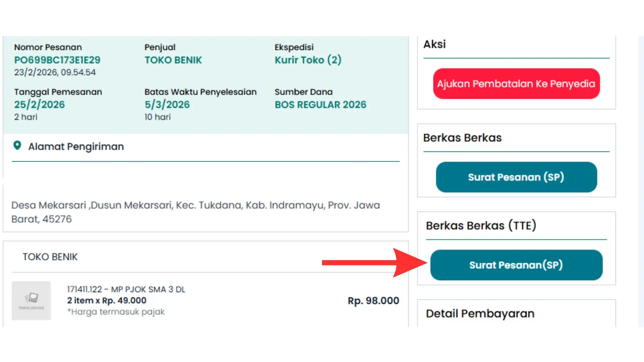This screenshot has width=644, height=362.
Task: Click the Aksi section heading
Action: click(434, 44)
